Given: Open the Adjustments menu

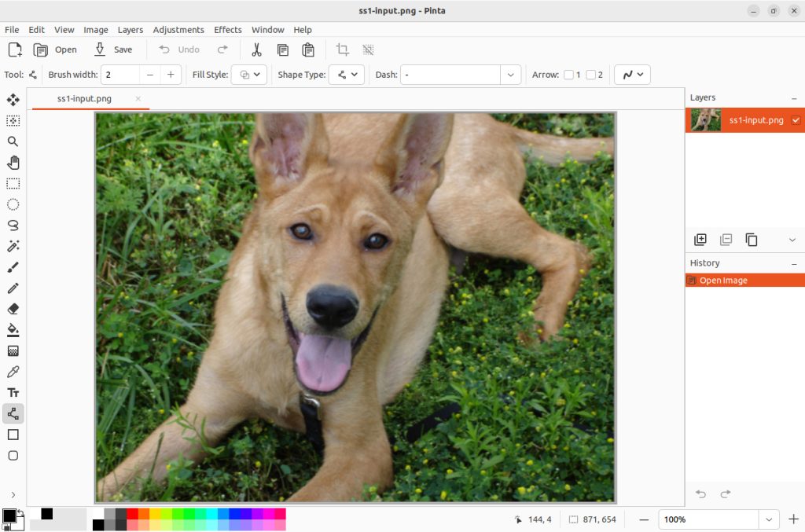Looking at the screenshot, I should pyautogui.click(x=178, y=30).
